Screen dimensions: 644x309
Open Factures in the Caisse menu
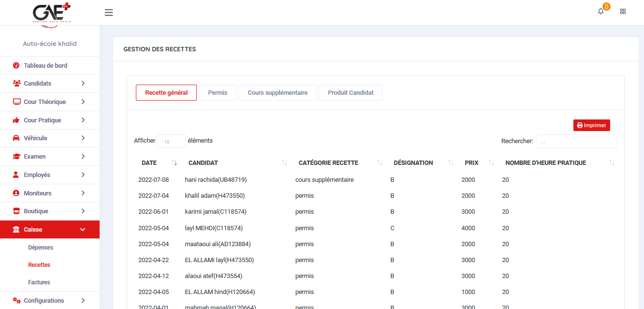[x=39, y=282]
